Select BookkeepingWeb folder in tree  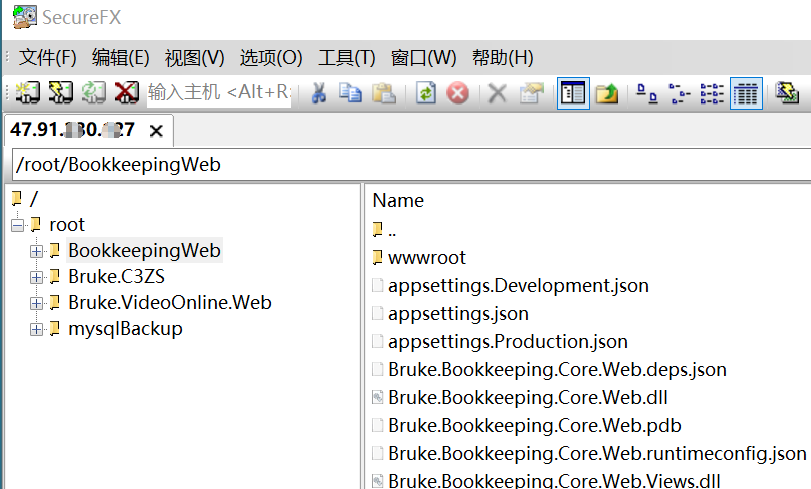pos(144,250)
